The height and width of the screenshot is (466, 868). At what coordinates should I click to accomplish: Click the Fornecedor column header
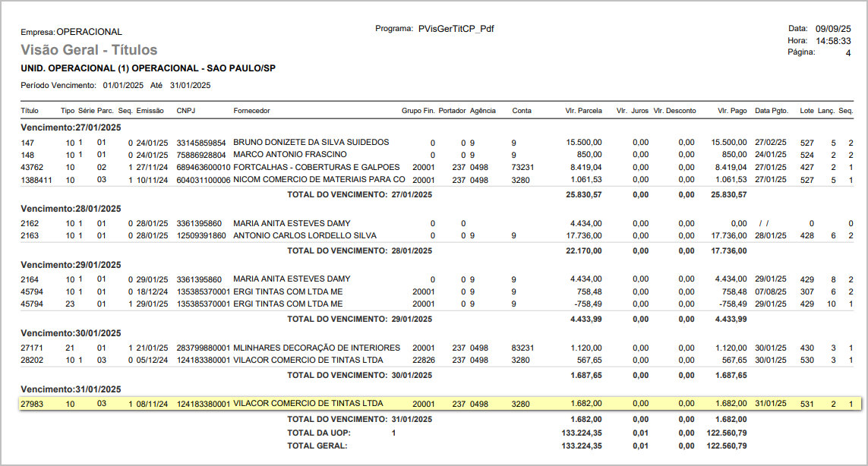click(x=251, y=111)
